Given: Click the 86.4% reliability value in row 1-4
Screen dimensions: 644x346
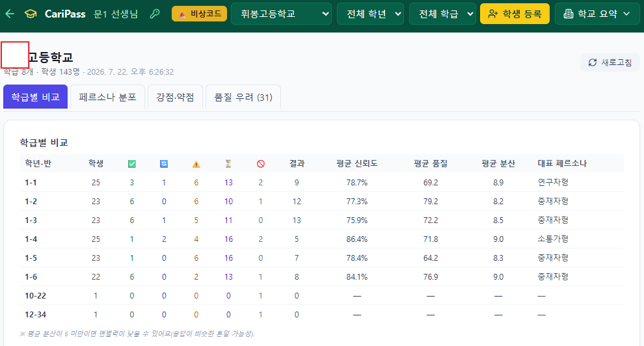Looking at the screenshot, I should pyautogui.click(x=357, y=239).
